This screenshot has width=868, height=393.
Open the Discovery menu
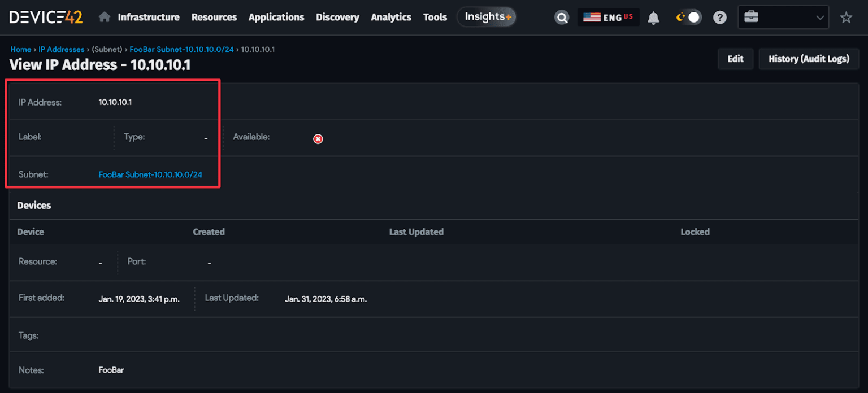click(x=337, y=17)
